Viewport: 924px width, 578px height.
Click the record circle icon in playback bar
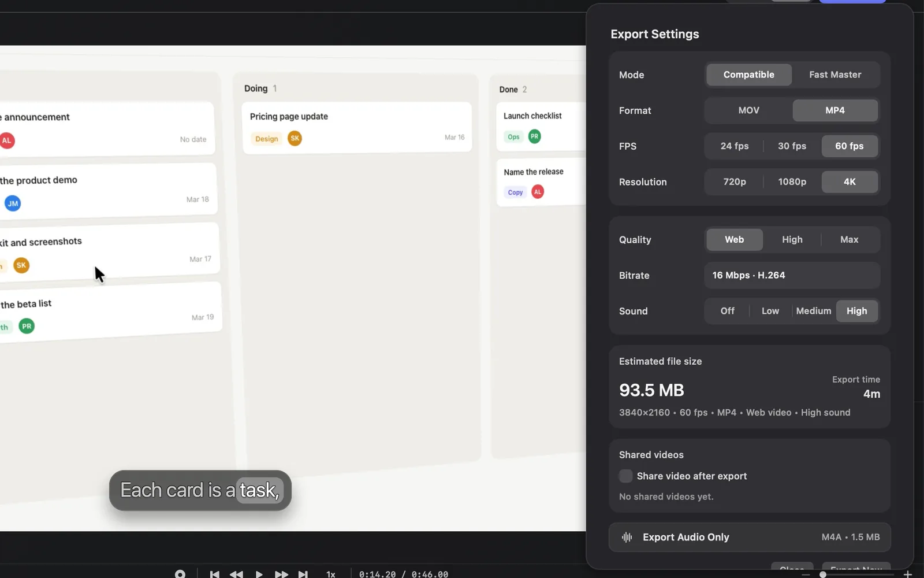180,574
